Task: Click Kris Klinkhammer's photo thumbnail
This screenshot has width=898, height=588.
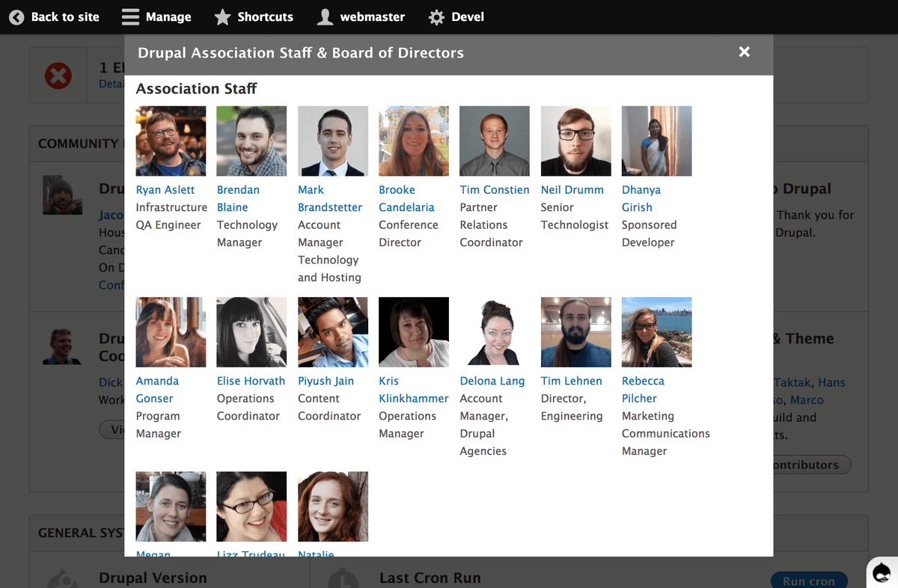Action: coord(414,332)
